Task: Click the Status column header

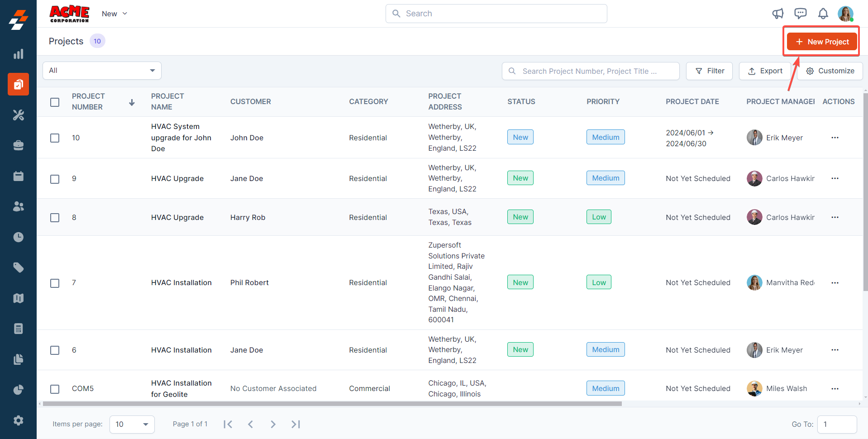Action: [x=521, y=102]
